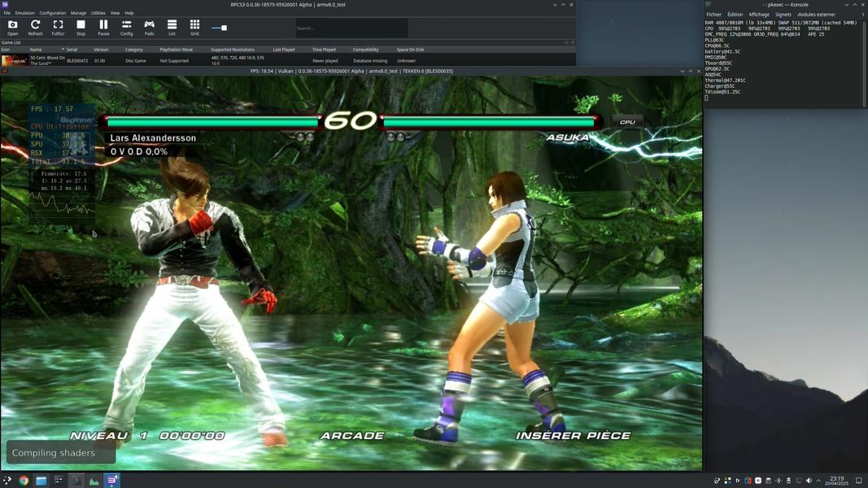Pause the emulation

click(x=103, y=28)
